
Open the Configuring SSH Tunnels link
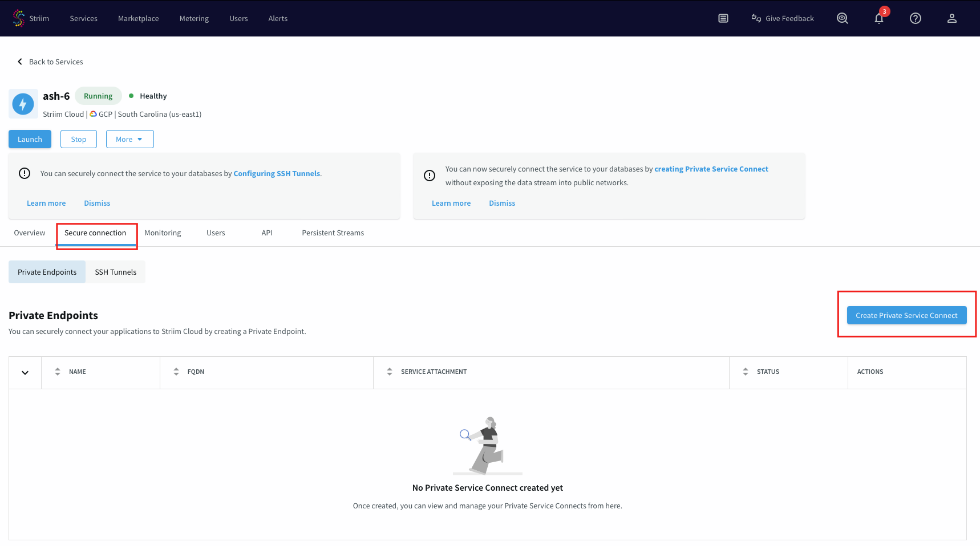click(277, 173)
